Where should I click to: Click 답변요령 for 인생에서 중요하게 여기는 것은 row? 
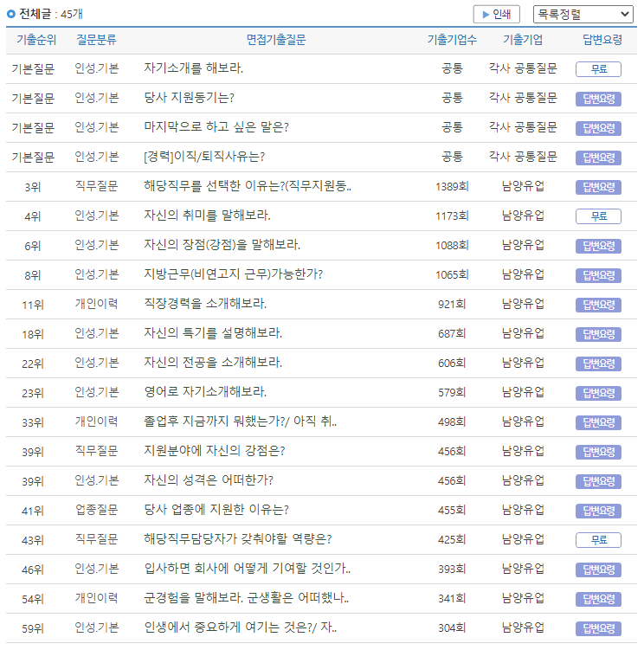pos(598,628)
